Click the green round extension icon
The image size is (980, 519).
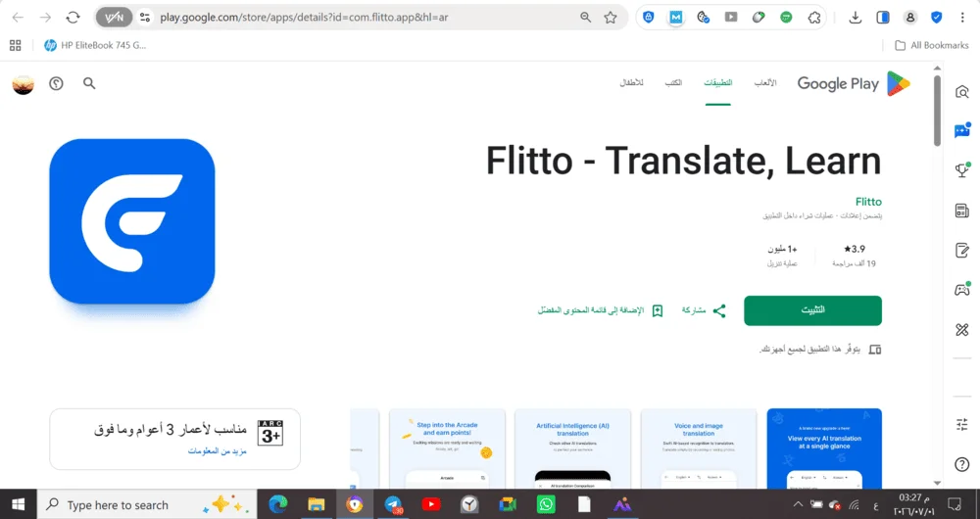coord(786,18)
